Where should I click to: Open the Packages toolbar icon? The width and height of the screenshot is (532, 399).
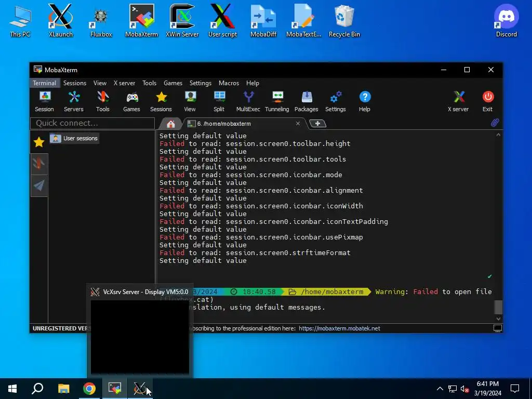(307, 101)
